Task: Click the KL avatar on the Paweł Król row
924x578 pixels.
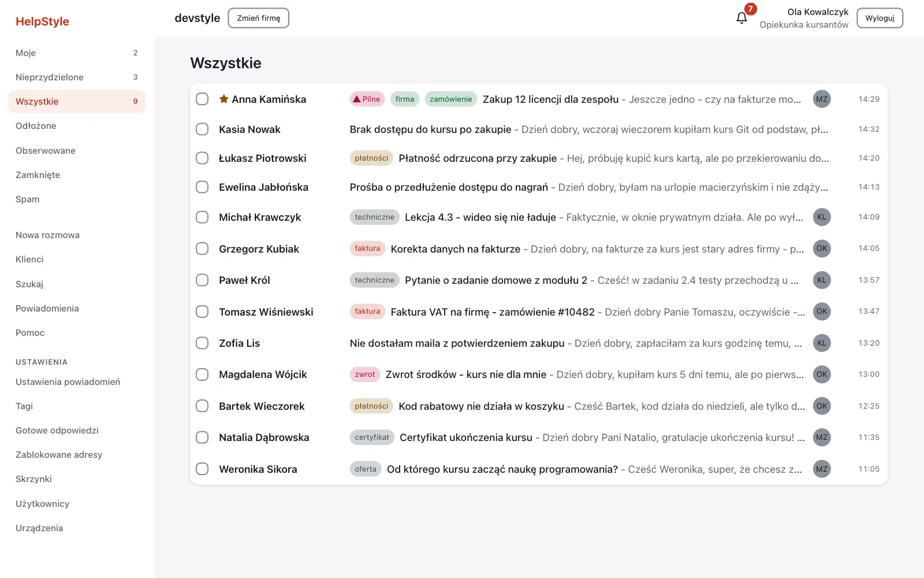Action: click(x=822, y=280)
